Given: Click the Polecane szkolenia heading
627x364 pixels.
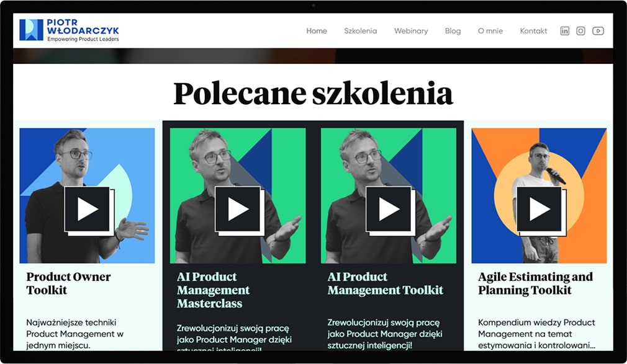Looking at the screenshot, I should (313, 94).
